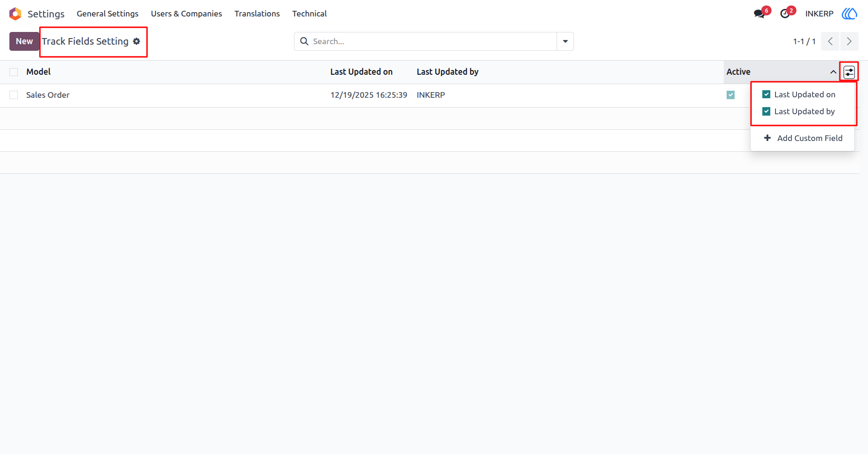Go to the next page arrow
This screenshot has height=454, width=868.
click(x=849, y=41)
